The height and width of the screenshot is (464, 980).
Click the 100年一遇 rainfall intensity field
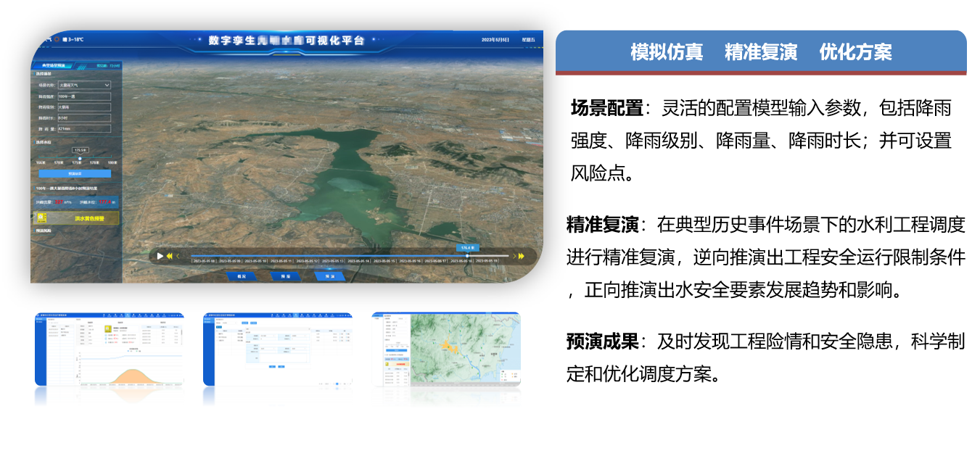pyautogui.click(x=84, y=96)
